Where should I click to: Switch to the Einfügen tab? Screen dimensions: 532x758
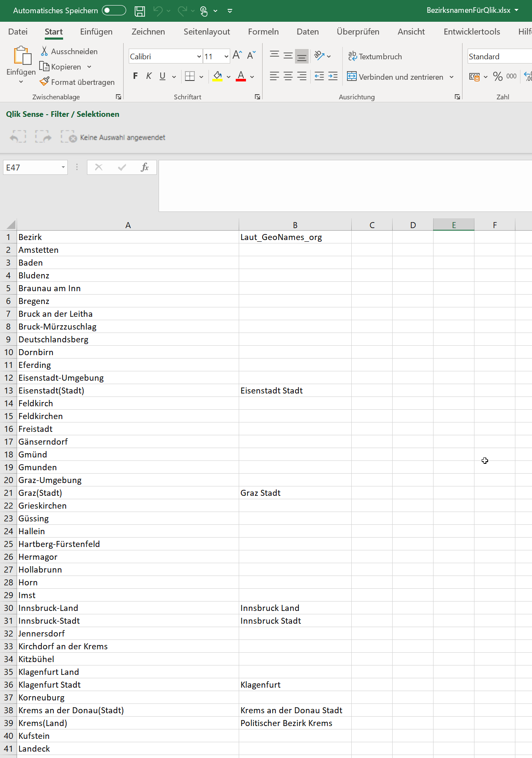click(96, 32)
